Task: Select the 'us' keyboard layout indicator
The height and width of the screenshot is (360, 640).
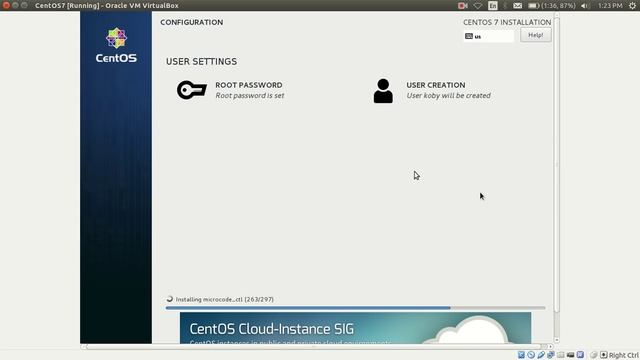Action: pos(489,36)
